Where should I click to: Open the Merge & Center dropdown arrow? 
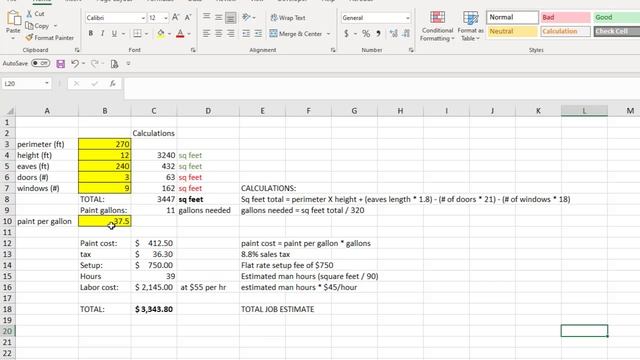tap(328, 34)
